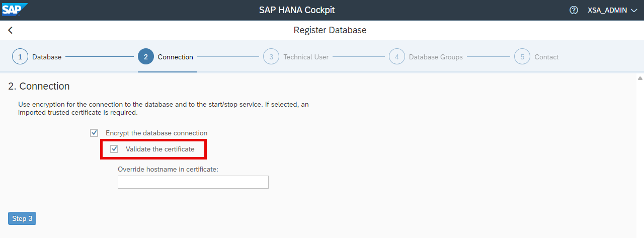
Task: Click the Step 3 button
Action: 22,218
